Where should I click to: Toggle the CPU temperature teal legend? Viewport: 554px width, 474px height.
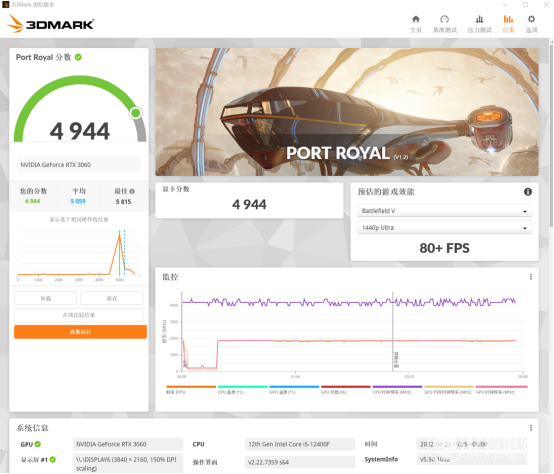pos(242,390)
